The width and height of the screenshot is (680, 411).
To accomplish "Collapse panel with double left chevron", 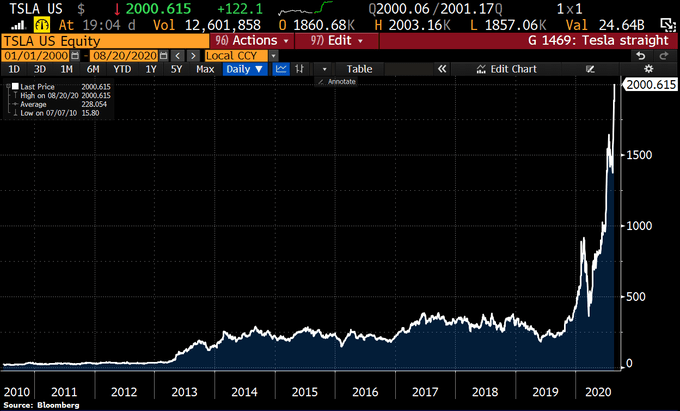I will click(441, 69).
